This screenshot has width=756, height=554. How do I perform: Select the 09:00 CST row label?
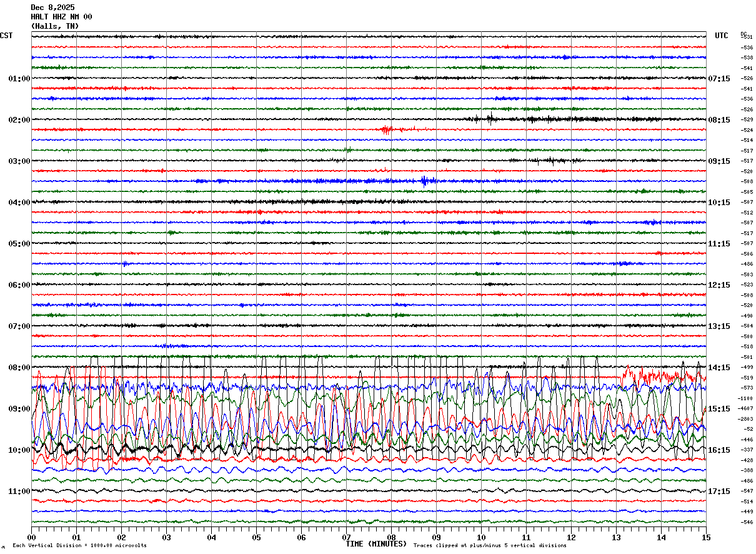click(x=19, y=409)
